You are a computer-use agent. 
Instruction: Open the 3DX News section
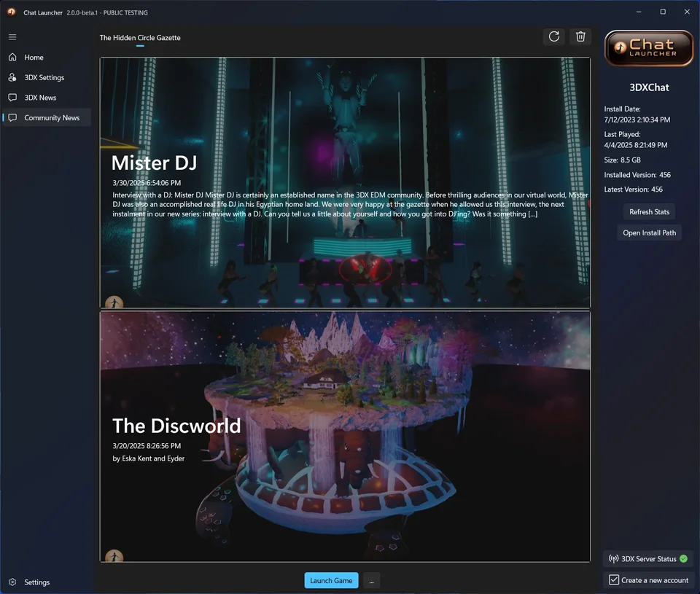(47, 97)
